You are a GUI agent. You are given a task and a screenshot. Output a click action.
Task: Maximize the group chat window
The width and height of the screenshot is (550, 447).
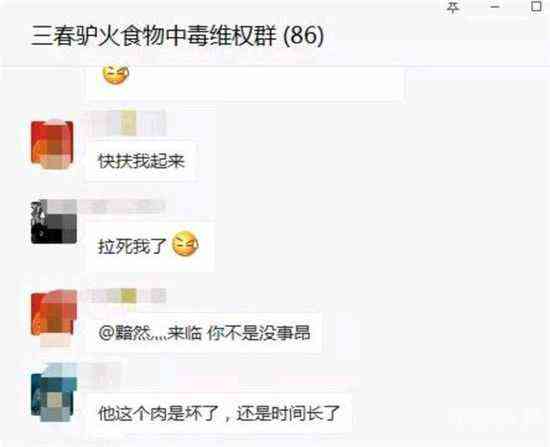(x=537, y=6)
